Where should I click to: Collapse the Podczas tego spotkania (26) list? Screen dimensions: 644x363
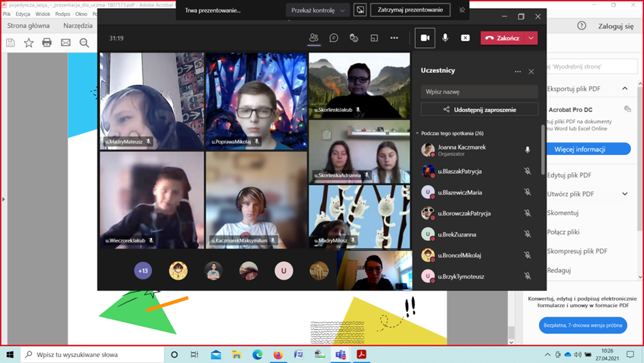[x=418, y=133]
